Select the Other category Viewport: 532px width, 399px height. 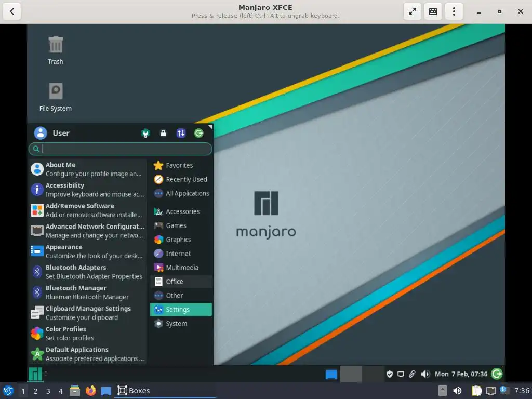tap(181, 296)
